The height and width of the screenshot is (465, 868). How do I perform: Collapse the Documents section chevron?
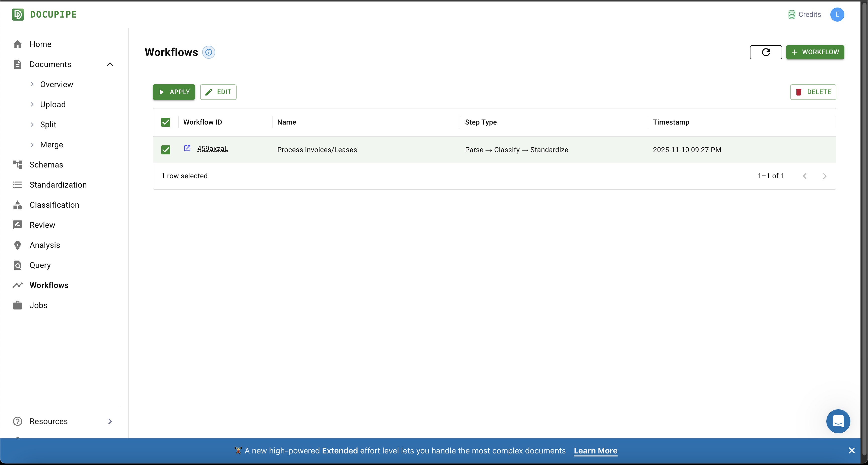pyautogui.click(x=110, y=64)
